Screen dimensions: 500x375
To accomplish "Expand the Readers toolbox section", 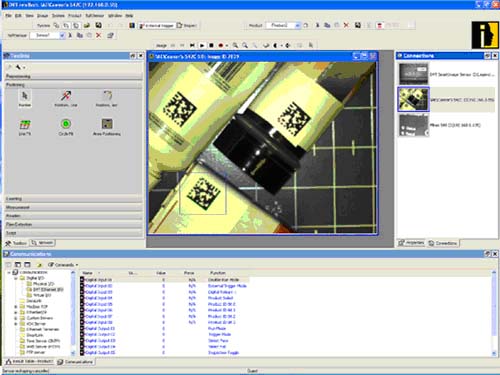I will click(74, 216).
